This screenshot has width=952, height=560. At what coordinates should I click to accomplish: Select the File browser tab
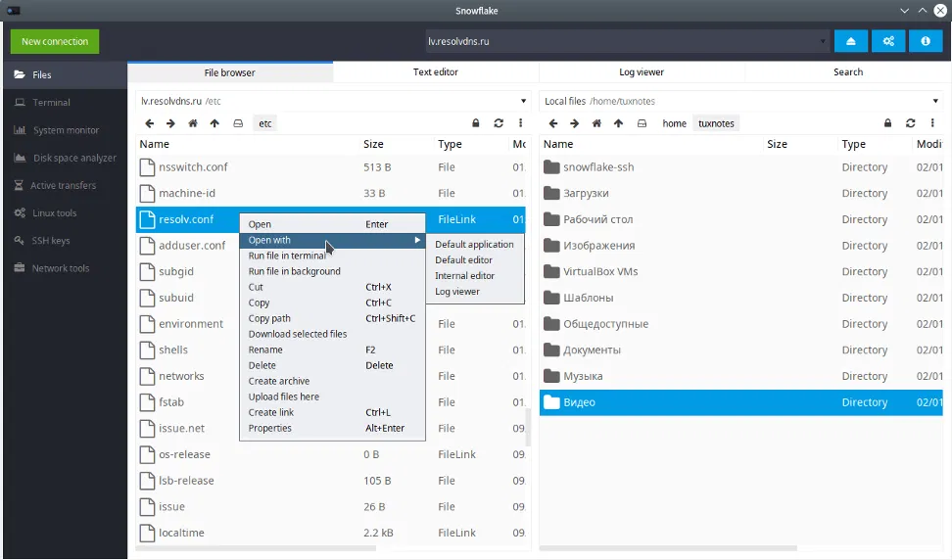(x=229, y=72)
